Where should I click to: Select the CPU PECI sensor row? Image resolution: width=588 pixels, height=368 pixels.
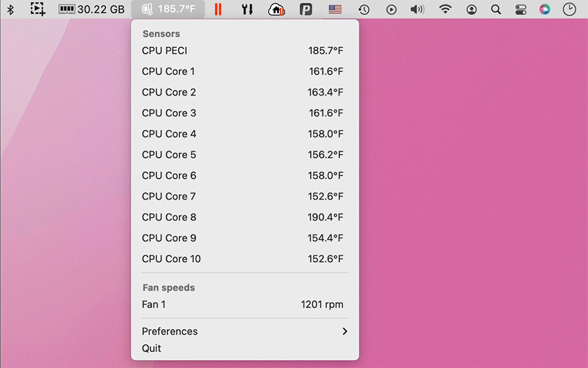pos(244,50)
